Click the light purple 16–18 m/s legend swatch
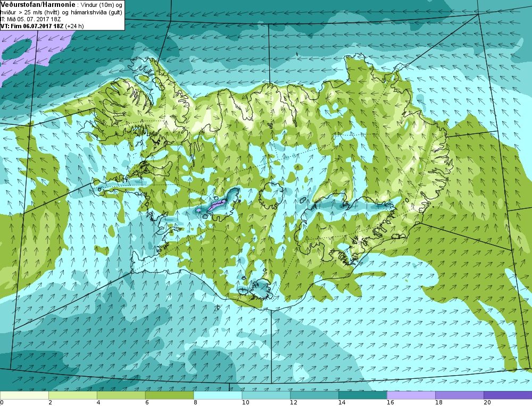The height and width of the screenshot is (406, 532). click(x=411, y=395)
